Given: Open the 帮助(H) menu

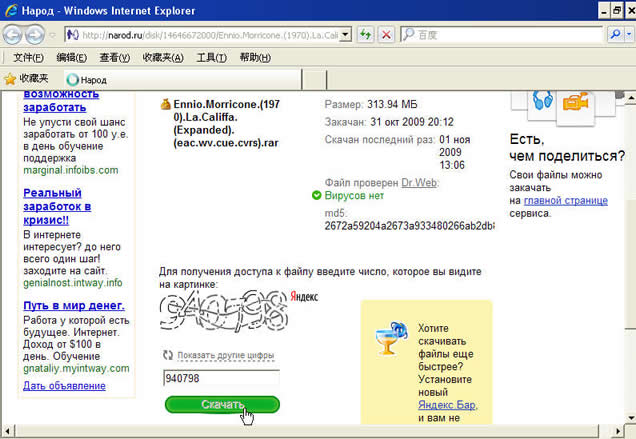Looking at the screenshot, I should 255,58.
